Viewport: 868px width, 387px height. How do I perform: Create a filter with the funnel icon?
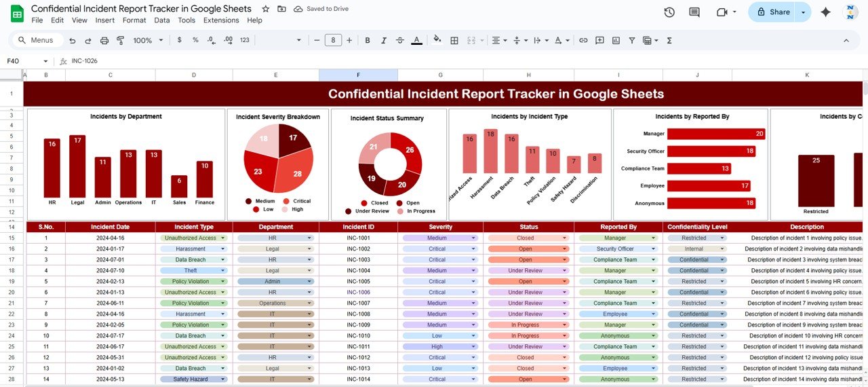[632, 41]
